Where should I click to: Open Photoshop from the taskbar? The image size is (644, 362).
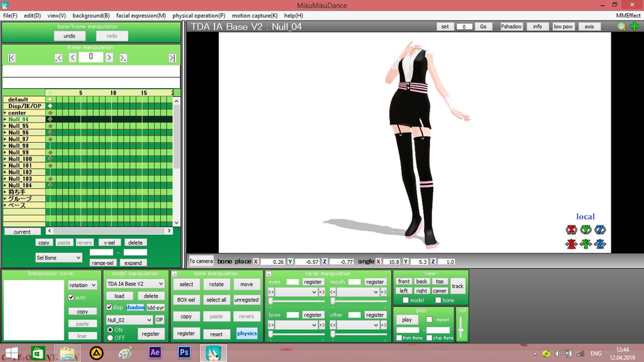(x=184, y=353)
